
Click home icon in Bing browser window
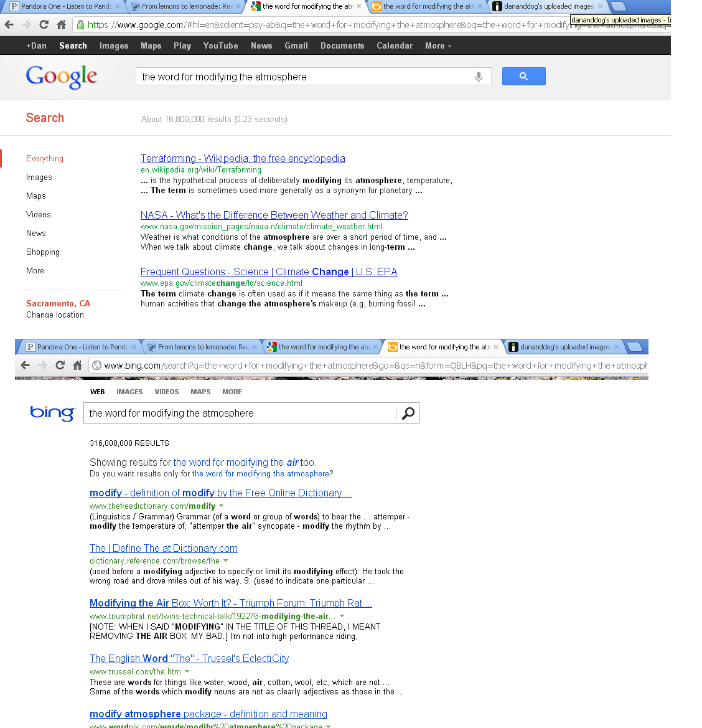[78, 366]
